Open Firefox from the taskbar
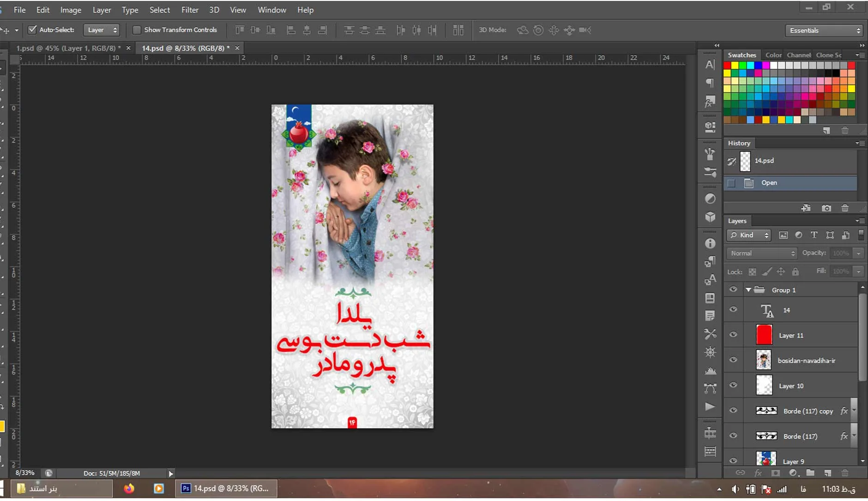The width and height of the screenshot is (868, 501). (x=129, y=488)
